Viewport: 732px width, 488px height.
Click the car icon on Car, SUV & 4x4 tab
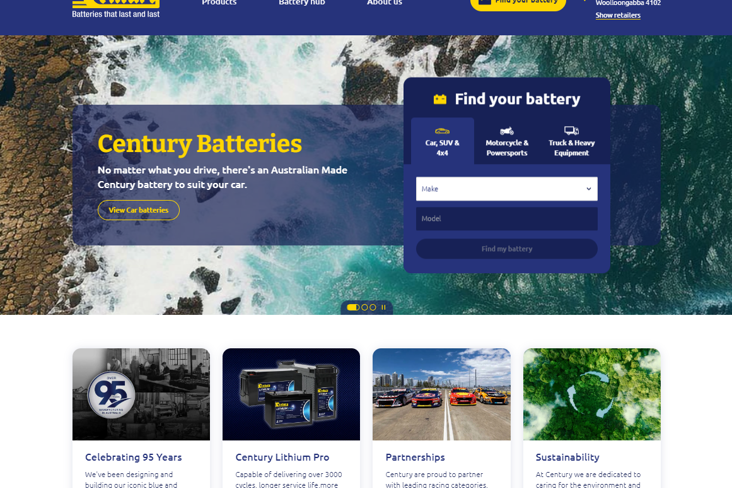click(x=442, y=131)
